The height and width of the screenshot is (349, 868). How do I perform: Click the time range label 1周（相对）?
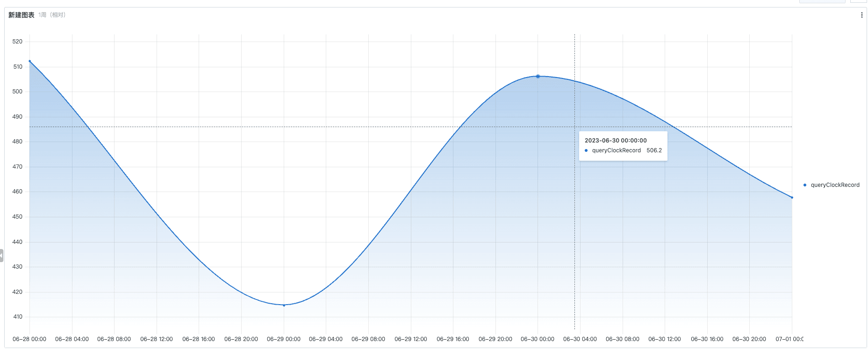point(52,15)
